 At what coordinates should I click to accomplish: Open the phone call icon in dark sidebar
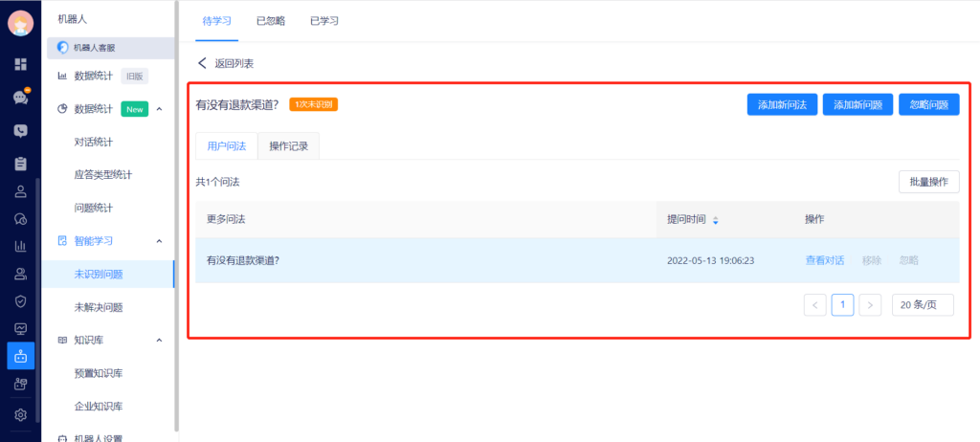click(x=21, y=131)
